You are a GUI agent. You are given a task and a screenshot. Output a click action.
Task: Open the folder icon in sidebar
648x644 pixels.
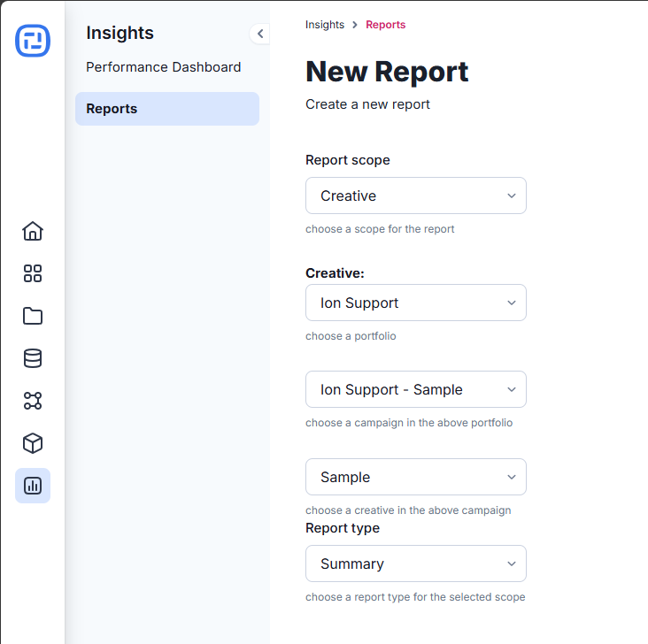tap(33, 316)
